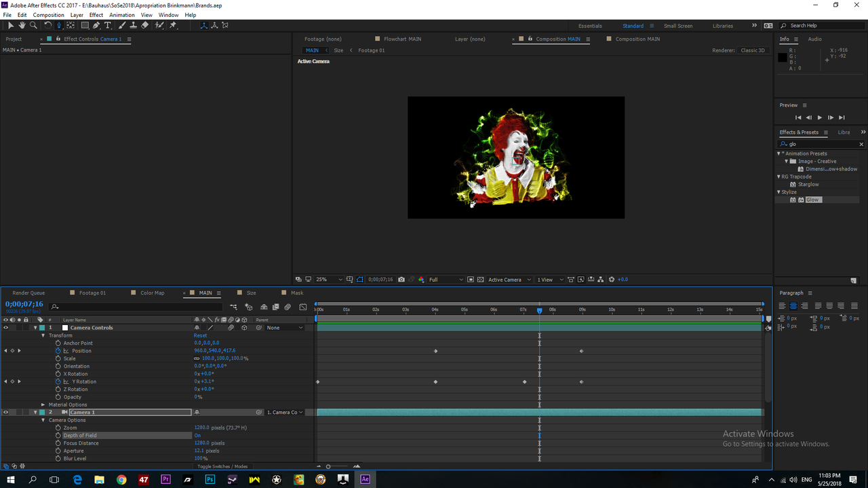Open Show Channel and color management icon

point(421,280)
